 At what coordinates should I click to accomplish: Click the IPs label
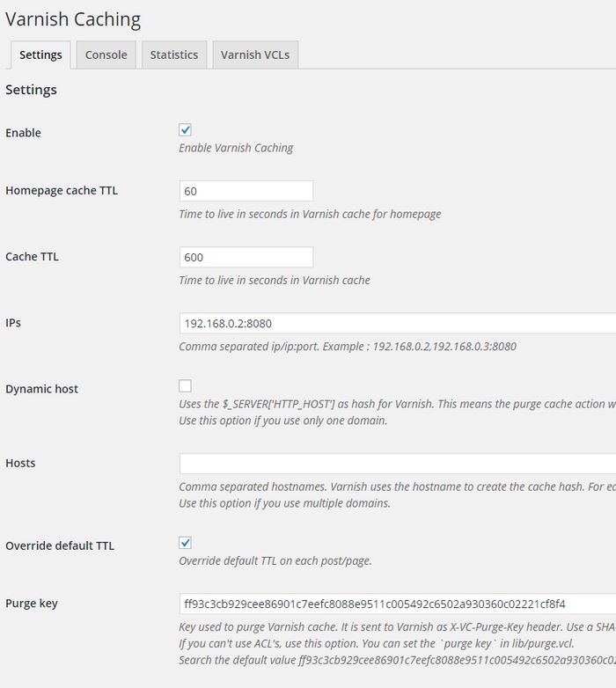point(13,323)
